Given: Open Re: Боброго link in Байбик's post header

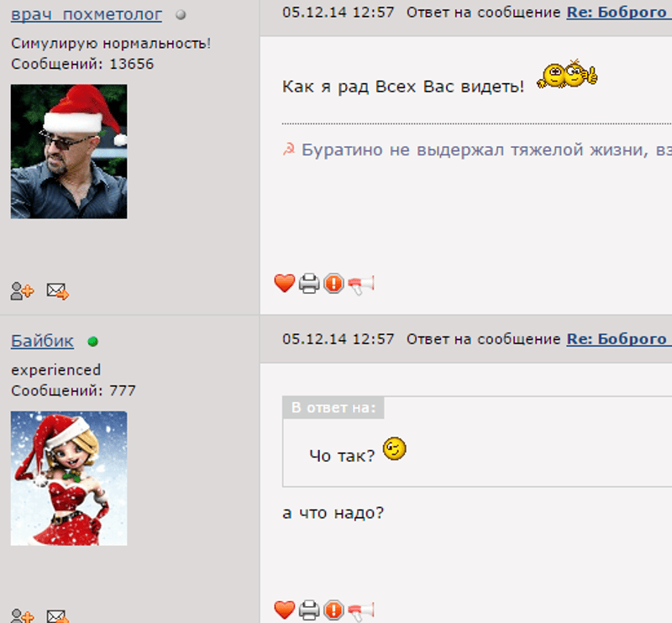Looking at the screenshot, I should tap(619, 339).
